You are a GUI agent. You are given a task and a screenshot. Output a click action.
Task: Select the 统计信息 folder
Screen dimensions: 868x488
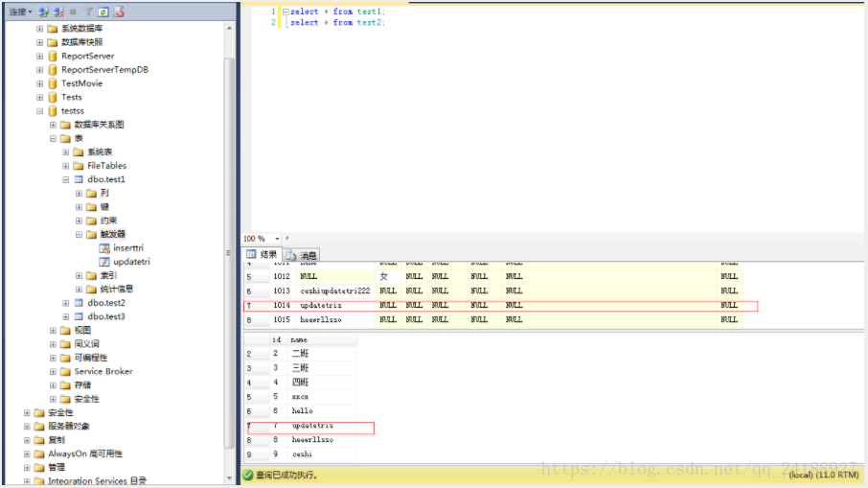point(116,290)
